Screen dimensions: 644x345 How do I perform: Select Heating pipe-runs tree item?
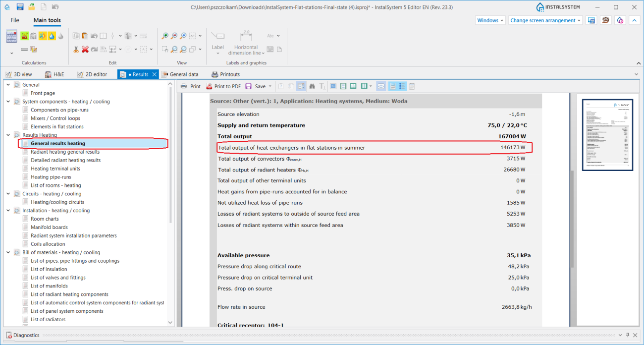point(51,177)
